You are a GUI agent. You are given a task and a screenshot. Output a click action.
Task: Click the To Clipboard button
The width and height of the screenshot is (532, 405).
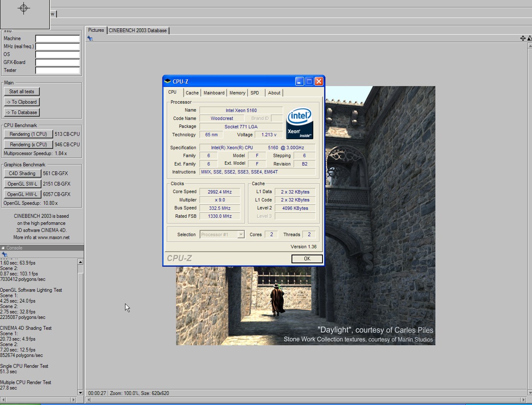[22, 102]
